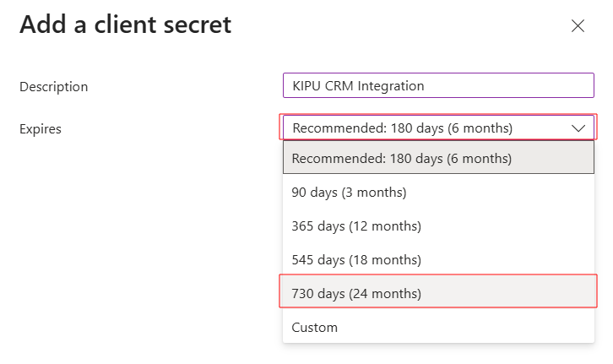
Task: Click the "Add a client secret" heading
Action: point(125,24)
